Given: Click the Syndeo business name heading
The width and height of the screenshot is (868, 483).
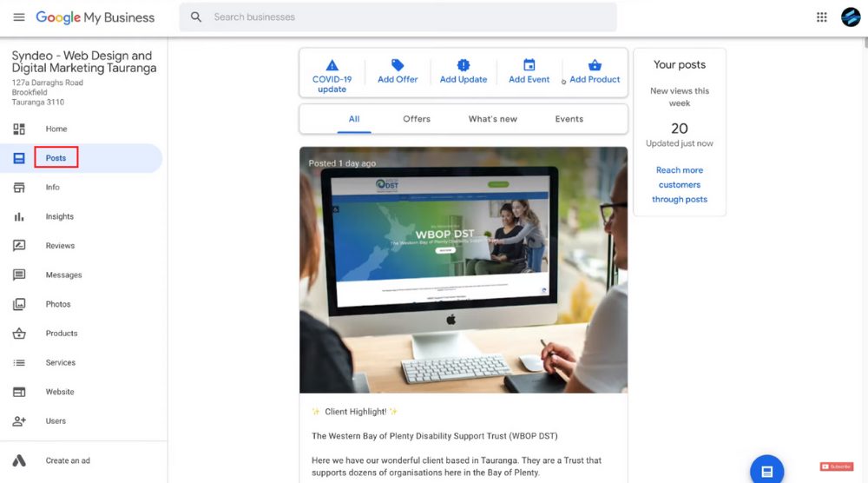Looking at the screenshot, I should [x=84, y=62].
